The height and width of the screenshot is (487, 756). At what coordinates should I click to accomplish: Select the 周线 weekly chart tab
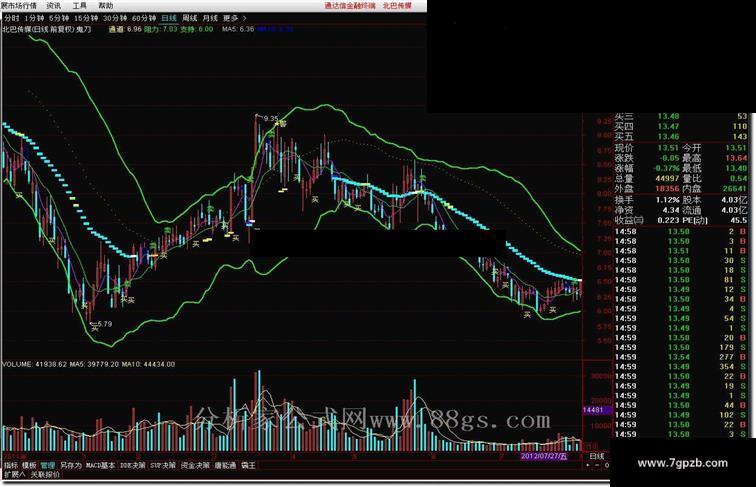[189, 18]
